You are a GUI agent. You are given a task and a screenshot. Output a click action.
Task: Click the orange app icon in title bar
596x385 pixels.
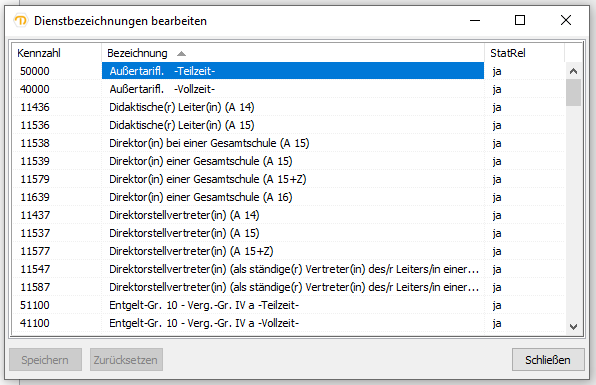click(x=21, y=21)
